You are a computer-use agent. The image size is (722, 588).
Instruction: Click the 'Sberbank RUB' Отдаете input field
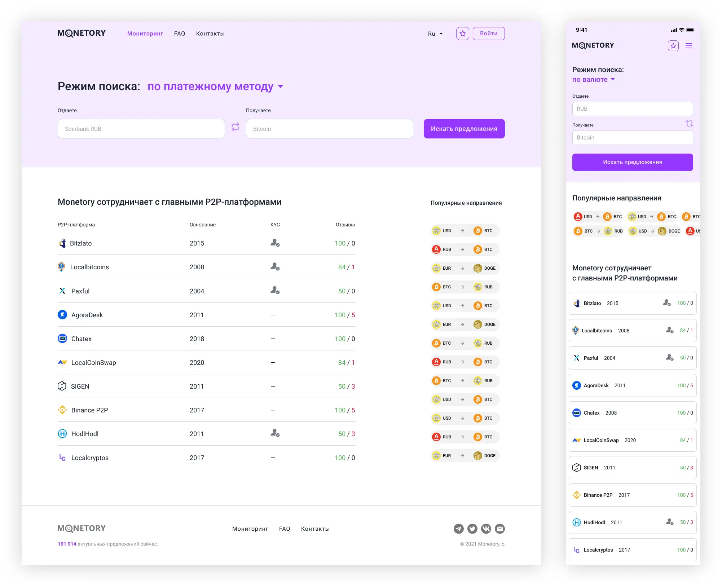coord(141,129)
